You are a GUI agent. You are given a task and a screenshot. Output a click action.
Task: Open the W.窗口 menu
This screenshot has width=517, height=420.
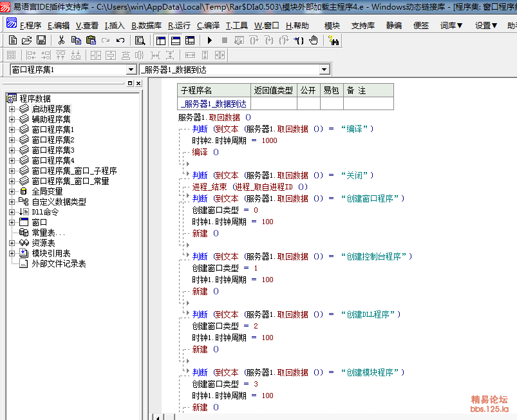coord(267,25)
